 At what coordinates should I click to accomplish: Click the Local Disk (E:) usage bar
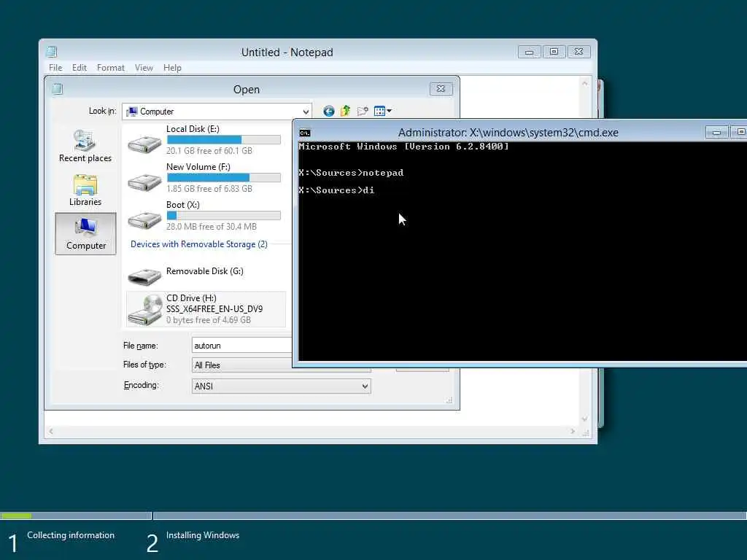(x=223, y=139)
